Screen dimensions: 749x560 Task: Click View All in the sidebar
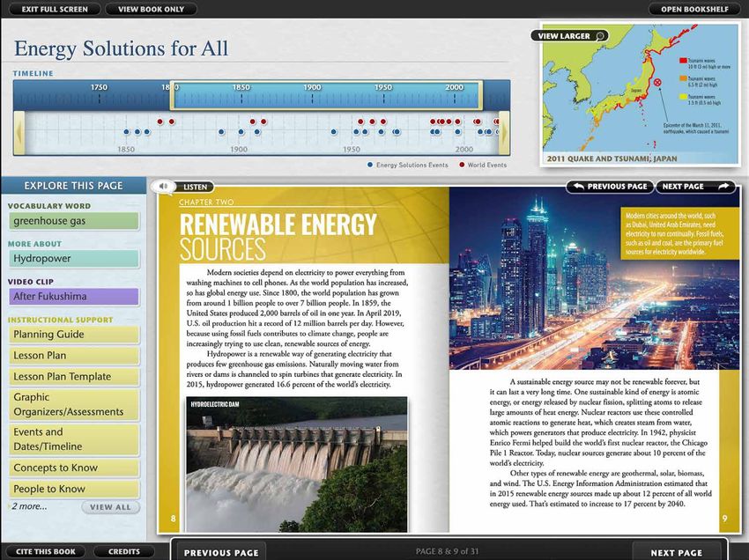pyautogui.click(x=111, y=507)
